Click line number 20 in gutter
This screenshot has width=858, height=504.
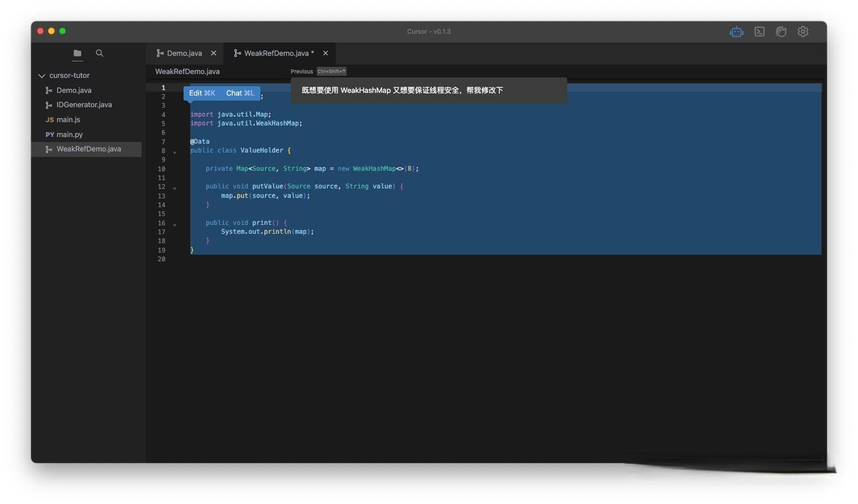pos(161,259)
